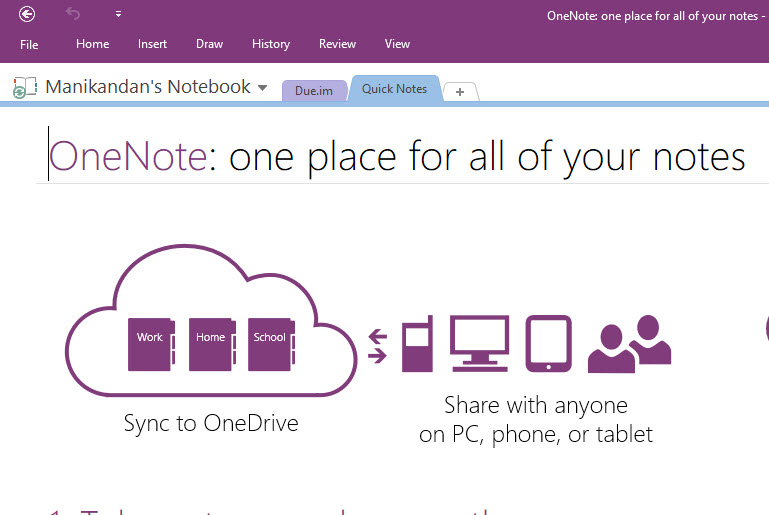Open the Draw ribbon tab
The height and width of the screenshot is (515, 769).
pos(209,44)
